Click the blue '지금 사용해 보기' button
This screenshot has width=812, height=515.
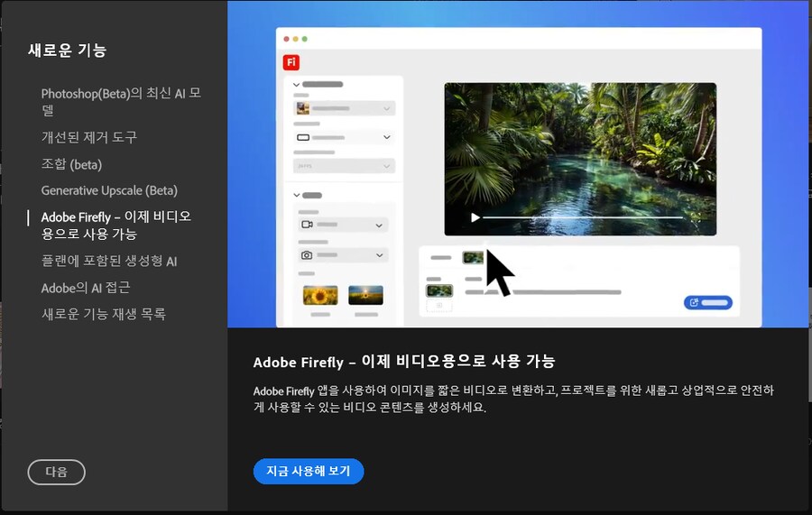click(308, 471)
